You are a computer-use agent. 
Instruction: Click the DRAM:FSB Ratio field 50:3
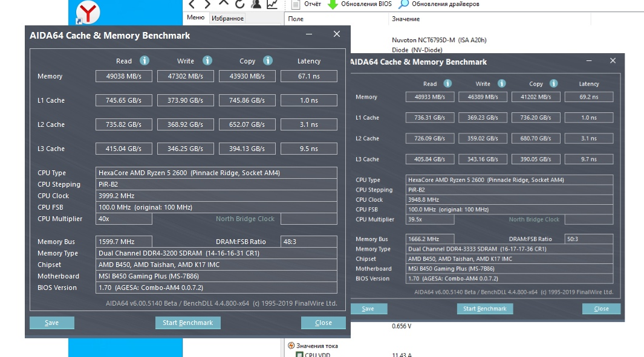[x=589, y=239]
